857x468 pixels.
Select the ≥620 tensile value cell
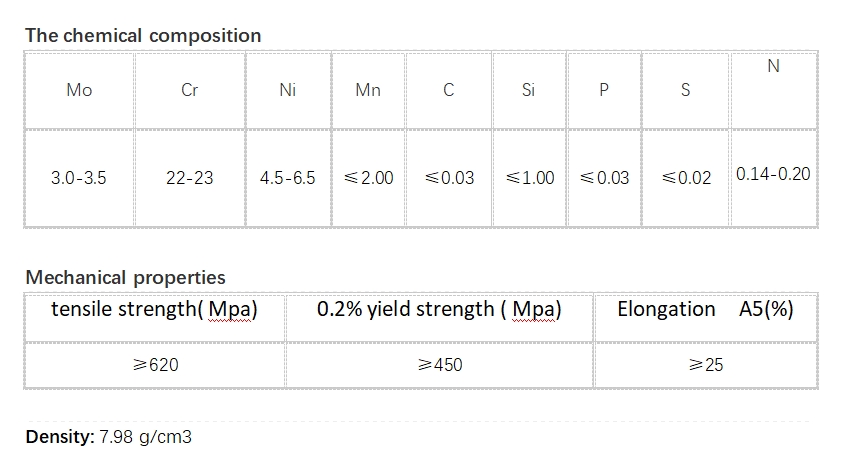coord(155,365)
